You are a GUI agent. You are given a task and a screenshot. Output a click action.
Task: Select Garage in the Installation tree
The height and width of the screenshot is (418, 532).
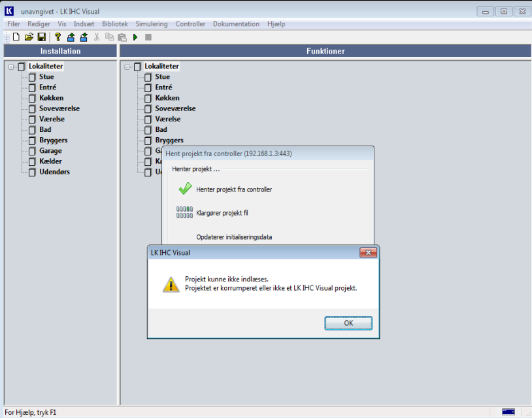pyautogui.click(x=50, y=151)
